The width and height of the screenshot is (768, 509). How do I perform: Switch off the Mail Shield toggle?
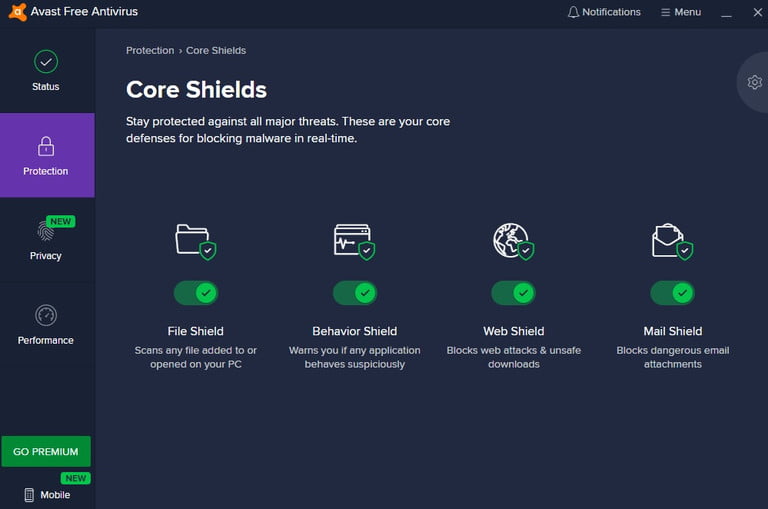pos(672,293)
